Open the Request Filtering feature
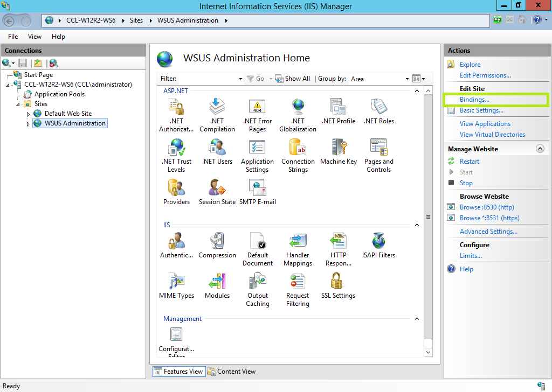 click(298, 290)
